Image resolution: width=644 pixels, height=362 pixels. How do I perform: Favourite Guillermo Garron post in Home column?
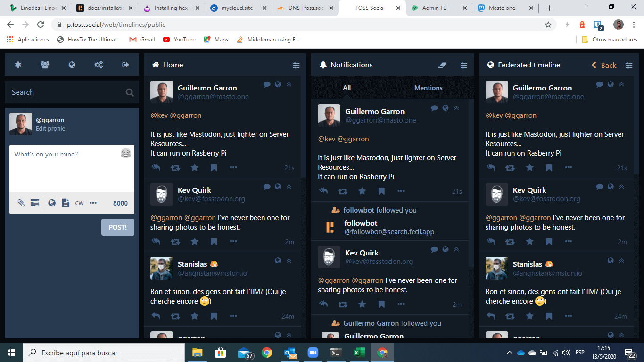tap(195, 167)
